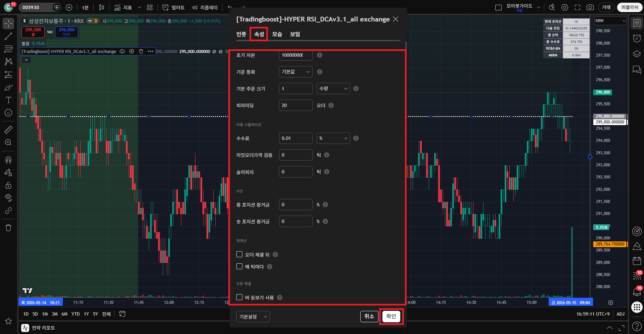This screenshot has height=334, width=644.
Task: Open the 기준 통화 기본값 dropdown
Action: click(296, 72)
